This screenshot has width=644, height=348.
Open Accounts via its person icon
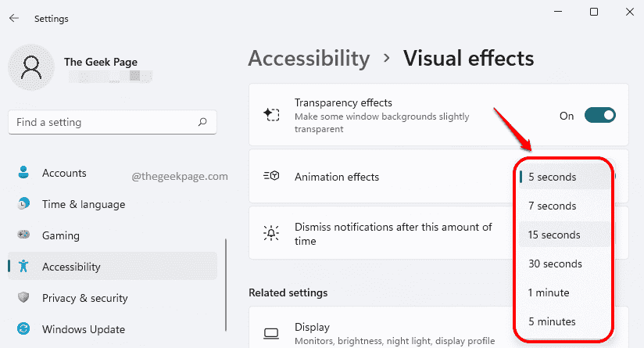[23, 173]
